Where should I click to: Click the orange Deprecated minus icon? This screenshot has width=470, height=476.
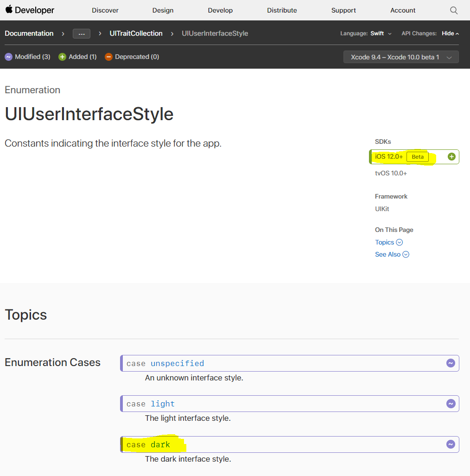pyautogui.click(x=108, y=57)
